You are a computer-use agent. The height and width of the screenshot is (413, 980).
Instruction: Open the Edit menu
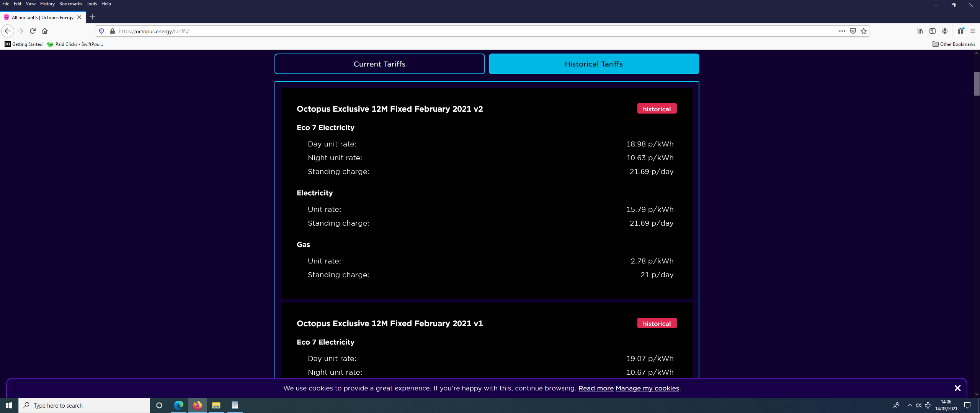pyautogui.click(x=18, y=4)
